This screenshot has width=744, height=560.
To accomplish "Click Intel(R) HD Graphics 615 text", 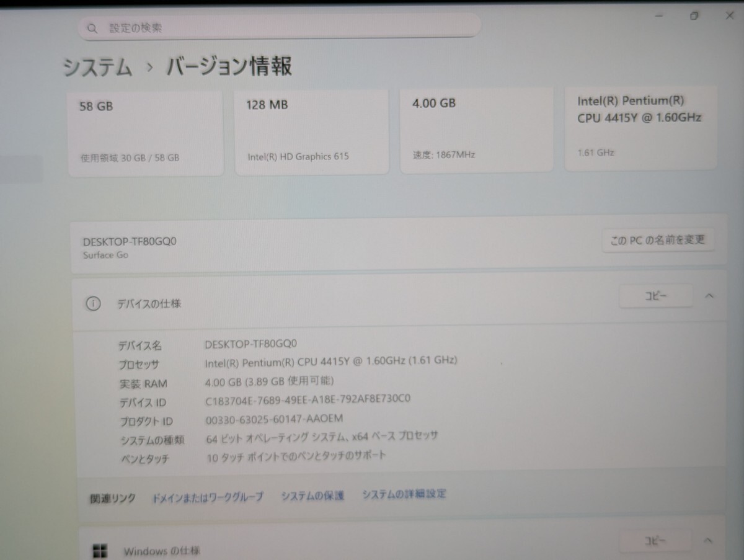I will [x=298, y=156].
